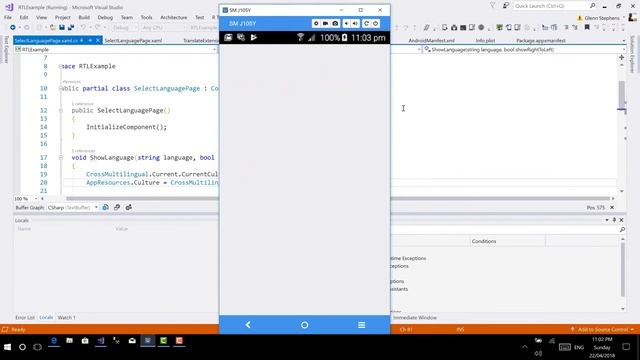Collapse the ShowLanguage method region

tap(60, 157)
